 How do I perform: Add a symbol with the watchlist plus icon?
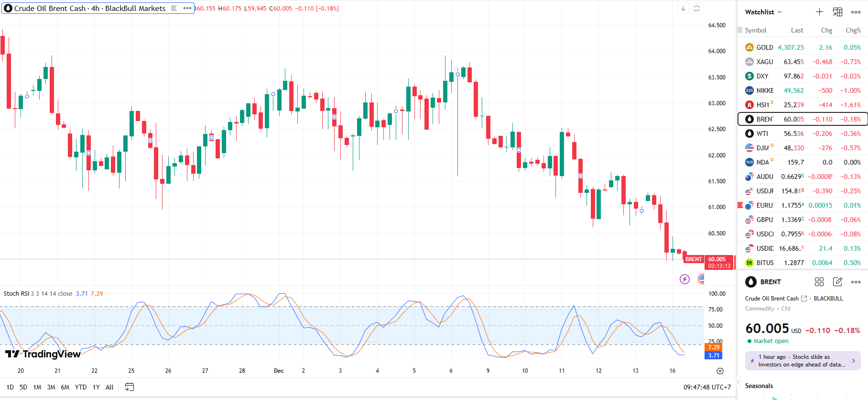click(x=819, y=12)
